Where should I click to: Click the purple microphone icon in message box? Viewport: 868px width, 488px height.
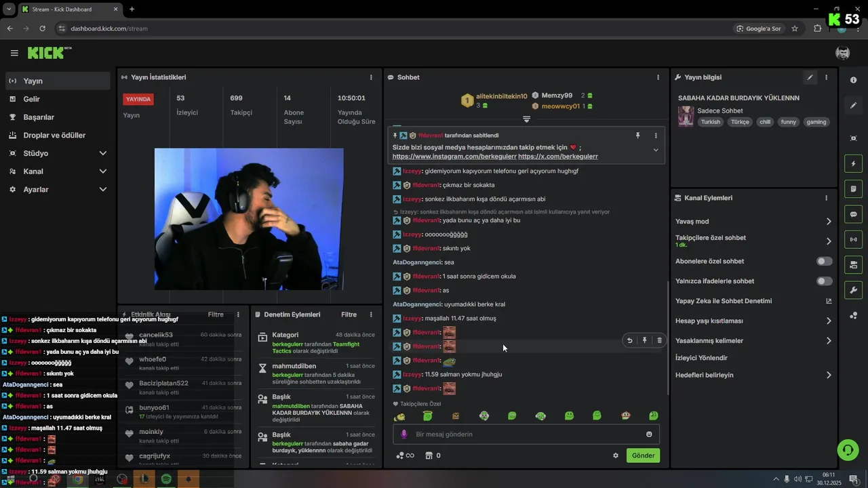coord(404,434)
